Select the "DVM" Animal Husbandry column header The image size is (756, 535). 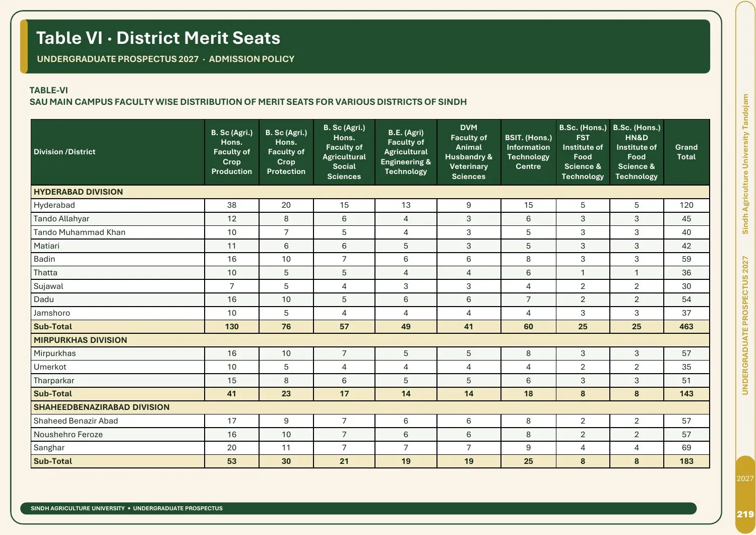[x=469, y=152]
